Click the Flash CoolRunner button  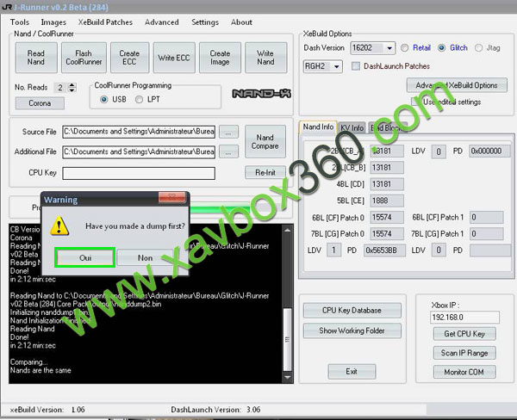(x=84, y=58)
